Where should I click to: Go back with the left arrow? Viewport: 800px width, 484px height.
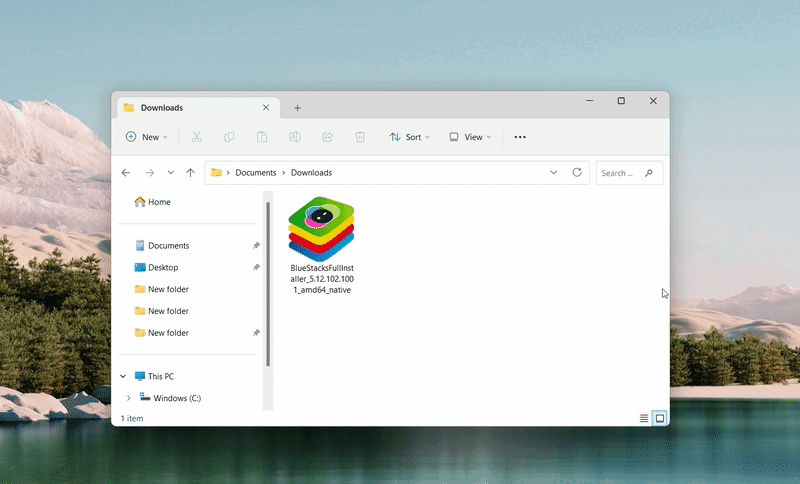click(126, 173)
